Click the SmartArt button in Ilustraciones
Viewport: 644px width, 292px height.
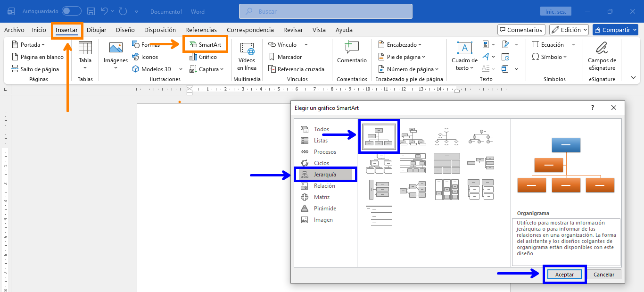(x=205, y=45)
